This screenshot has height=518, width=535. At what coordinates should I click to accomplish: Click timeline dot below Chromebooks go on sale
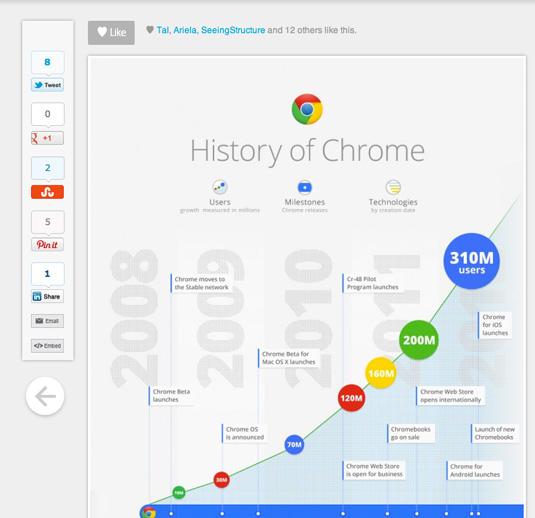(x=387, y=513)
